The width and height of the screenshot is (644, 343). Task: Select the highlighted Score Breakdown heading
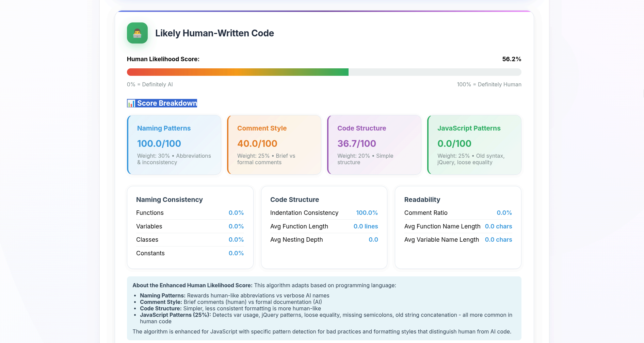pos(167,103)
